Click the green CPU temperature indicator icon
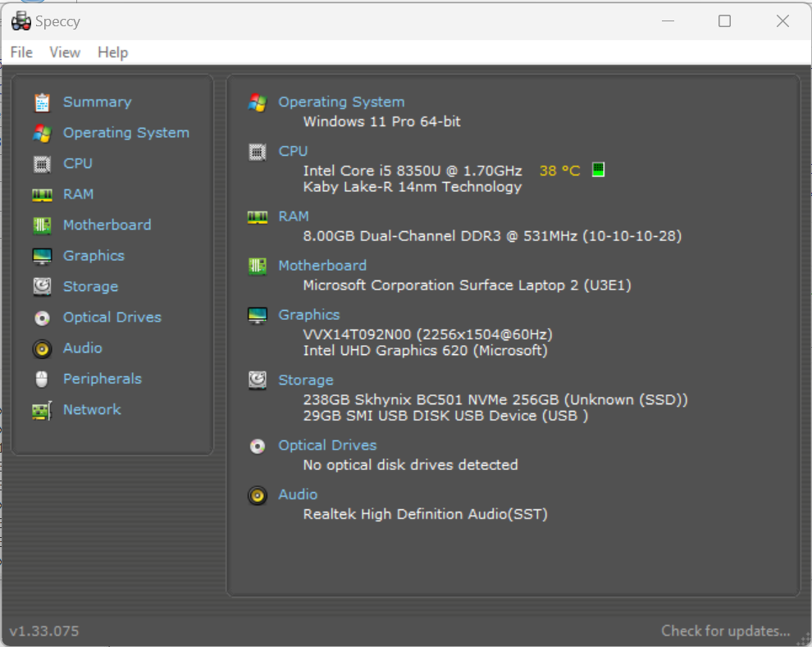The height and width of the screenshot is (647, 812). click(x=598, y=169)
